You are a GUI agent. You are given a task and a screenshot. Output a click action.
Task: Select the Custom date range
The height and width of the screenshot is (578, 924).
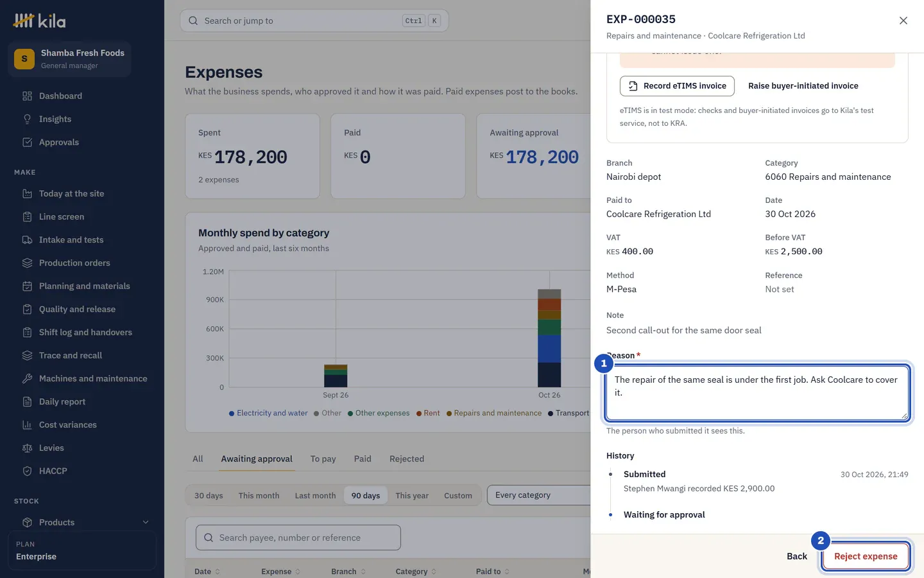(x=458, y=495)
